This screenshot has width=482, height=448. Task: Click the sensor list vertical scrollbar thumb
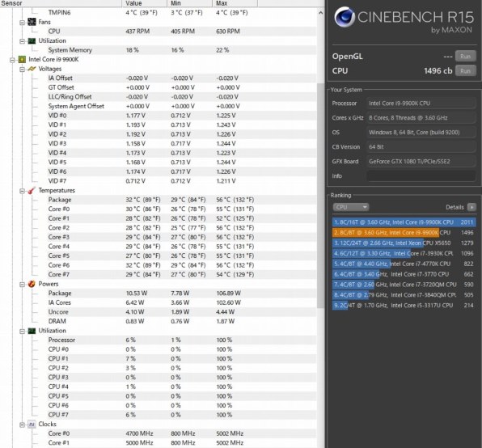320,195
